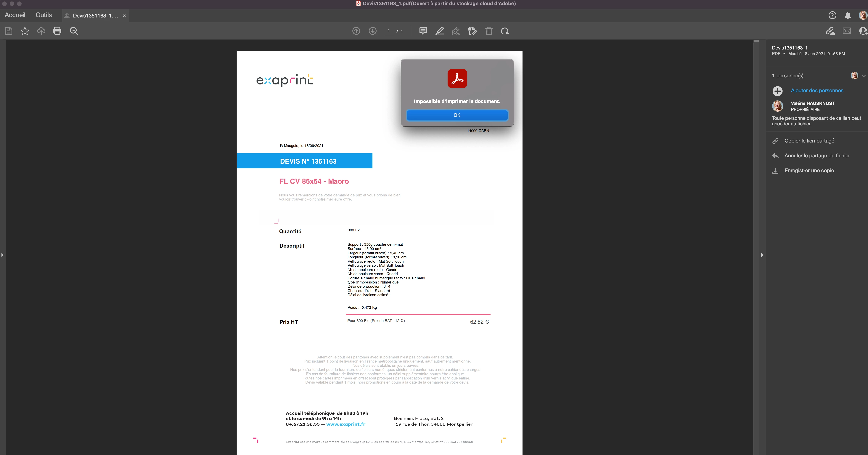
Task: Send file by email envelope icon
Action: point(847,31)
